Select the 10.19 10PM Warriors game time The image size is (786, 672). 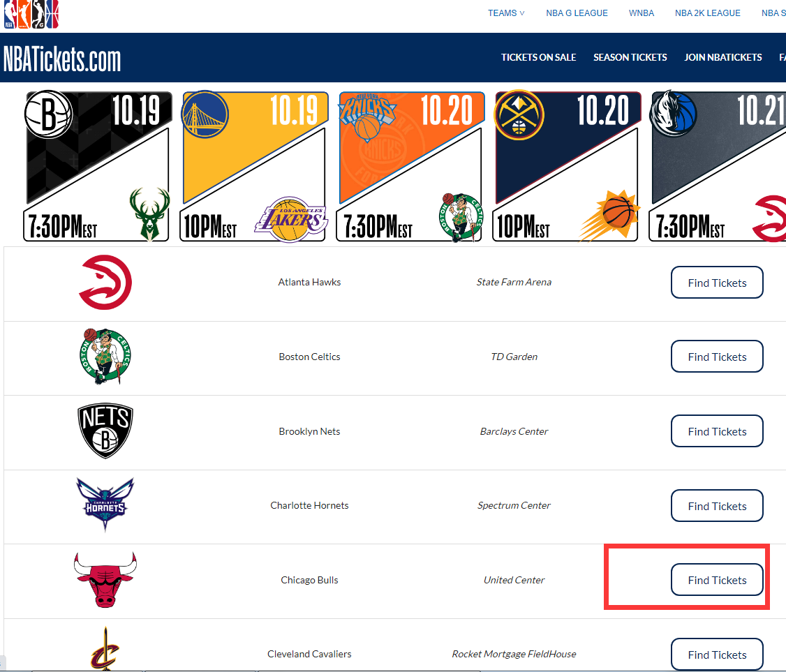tap(210, 226)
